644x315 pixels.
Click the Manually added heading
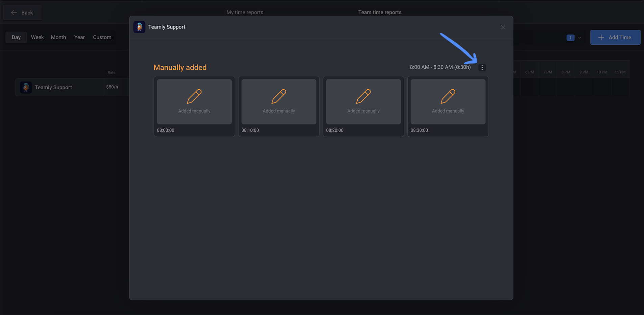[180, 67]
